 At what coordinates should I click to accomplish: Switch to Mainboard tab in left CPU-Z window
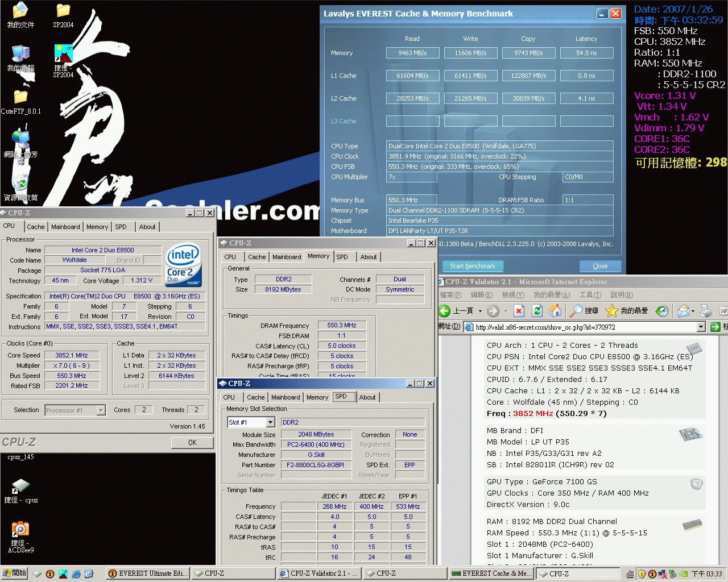pyautogui.click(x=65, y=227)
